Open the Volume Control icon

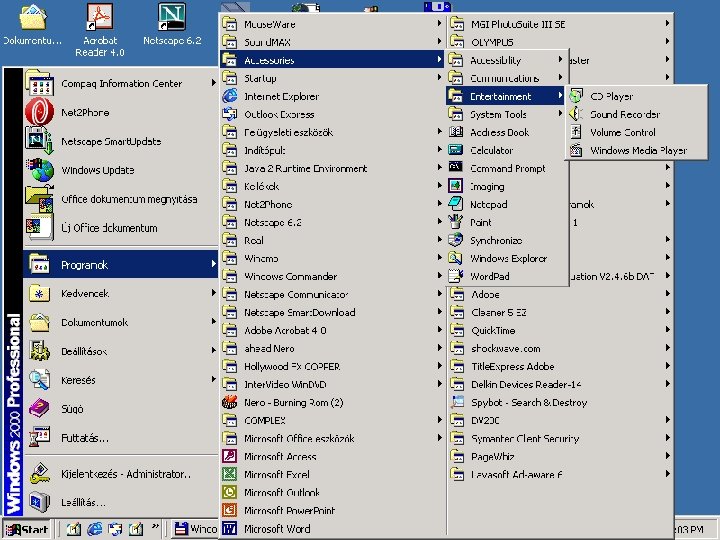point(576,132)
